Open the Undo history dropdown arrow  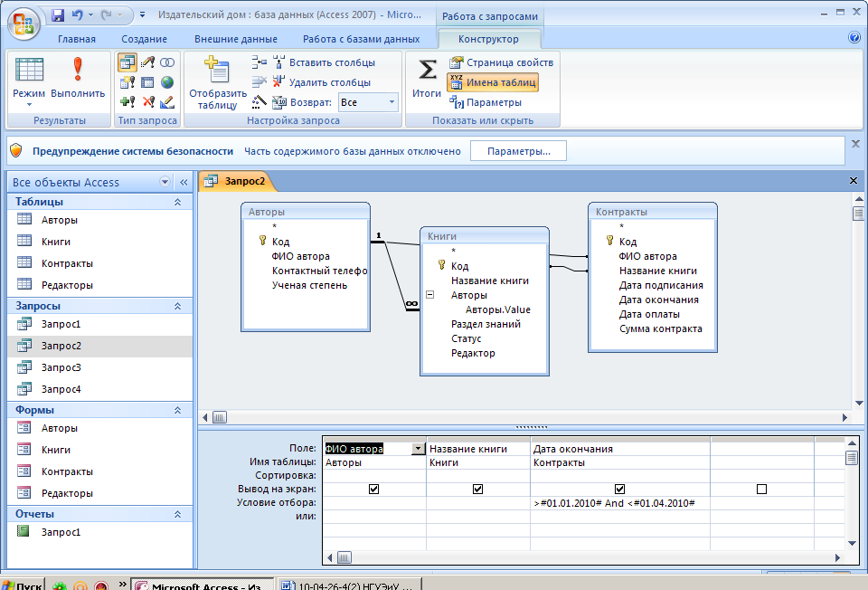click(x=90, y=15)
